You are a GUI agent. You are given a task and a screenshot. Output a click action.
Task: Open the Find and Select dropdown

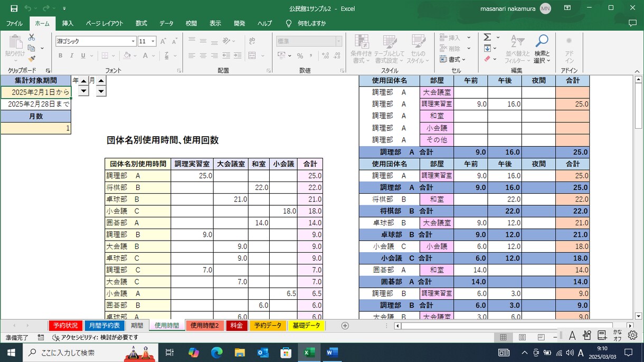click(x=542, y=49)
